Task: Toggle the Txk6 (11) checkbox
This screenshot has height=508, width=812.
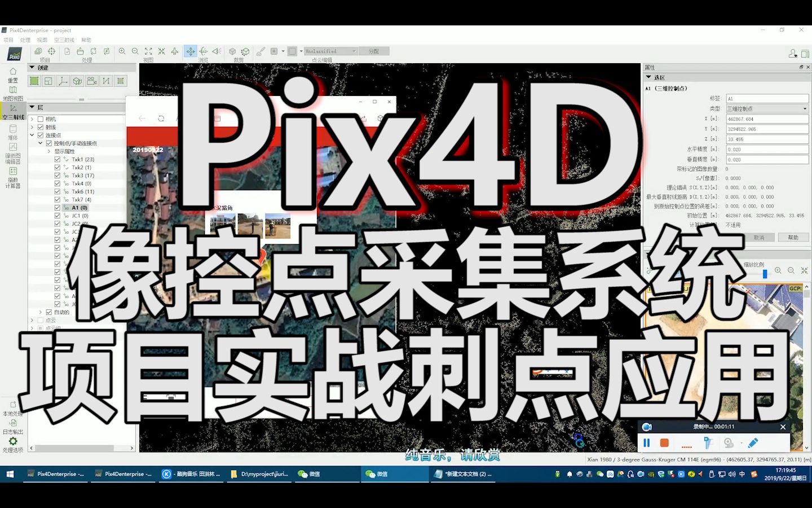Action: (58, 191)
